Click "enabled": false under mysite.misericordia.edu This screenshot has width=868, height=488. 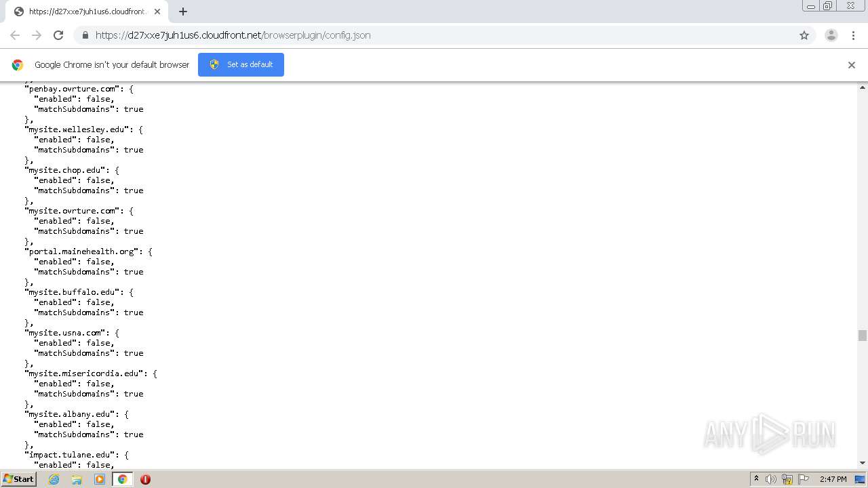coord(75,384)
